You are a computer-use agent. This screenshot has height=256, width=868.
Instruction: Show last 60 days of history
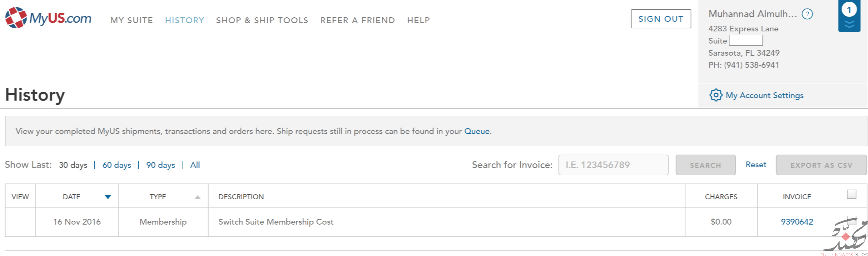117,165
